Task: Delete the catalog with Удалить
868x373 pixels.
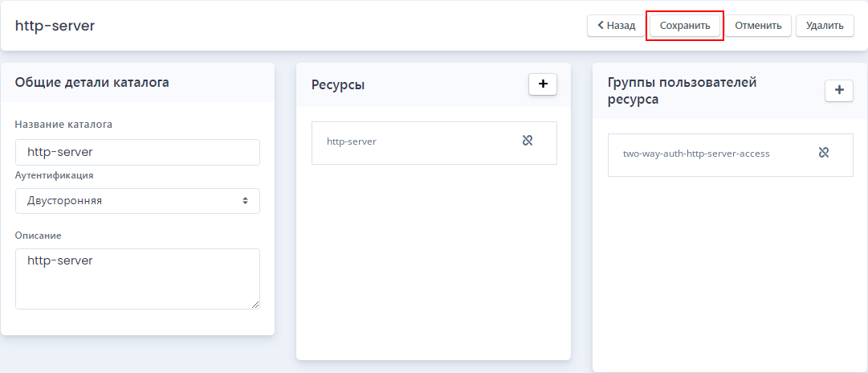Action: [x=825, y=26]
